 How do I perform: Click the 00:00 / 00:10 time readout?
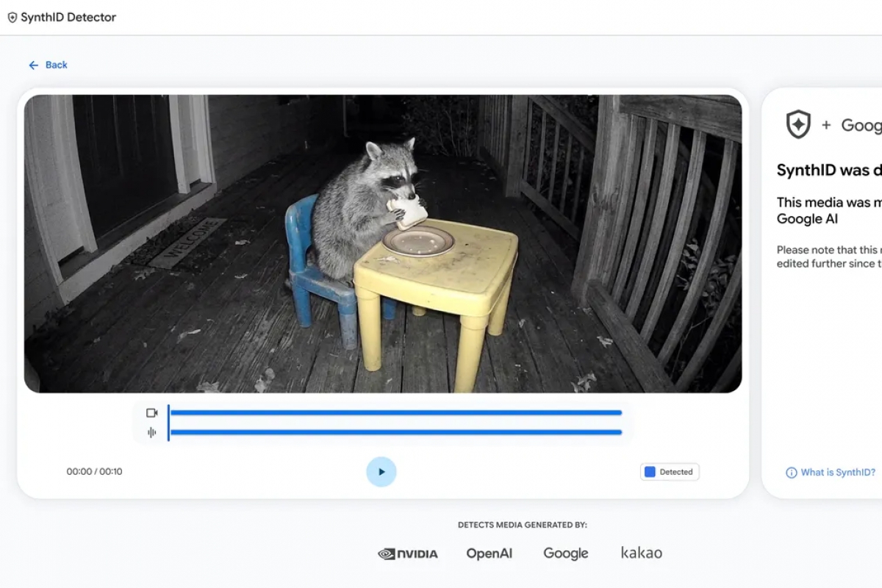(95, 472)
